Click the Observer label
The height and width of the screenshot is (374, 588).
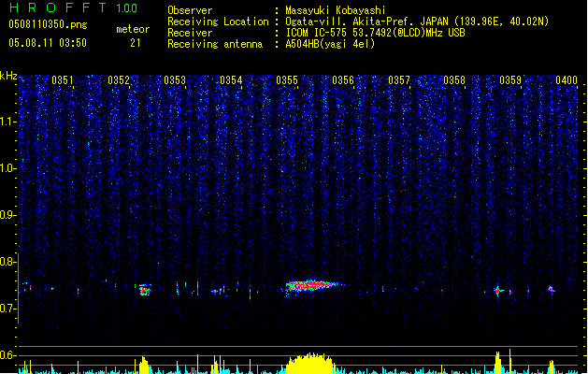click(190, 10)
